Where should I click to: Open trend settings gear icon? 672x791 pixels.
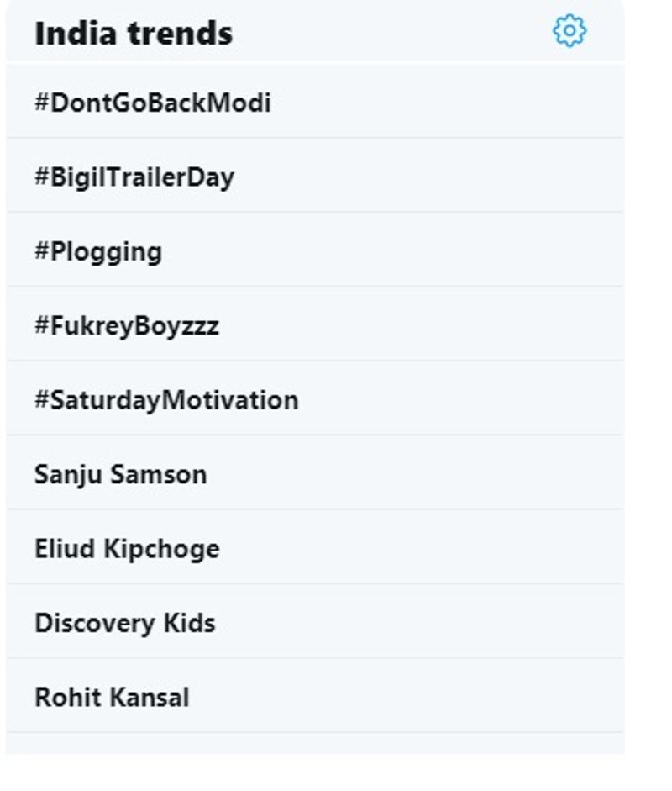click(x=569, y=31)
